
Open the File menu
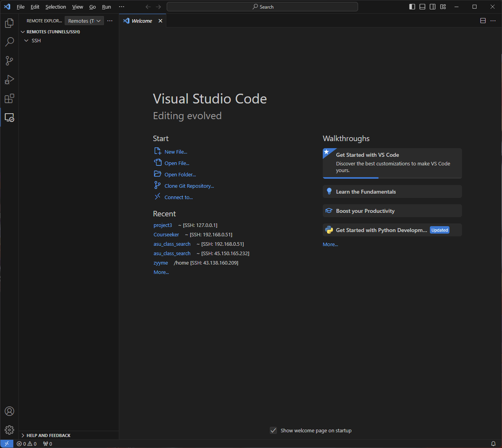[x=21, y=7]
